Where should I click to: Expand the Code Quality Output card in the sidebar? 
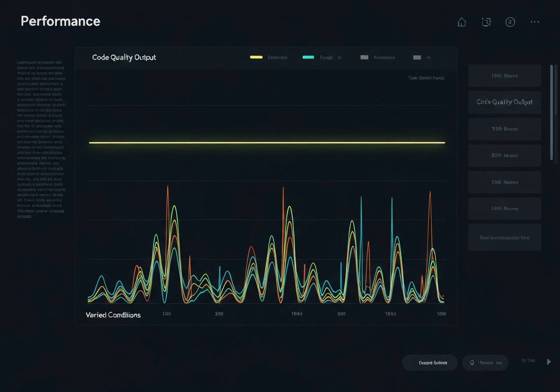tap(504, 102)
